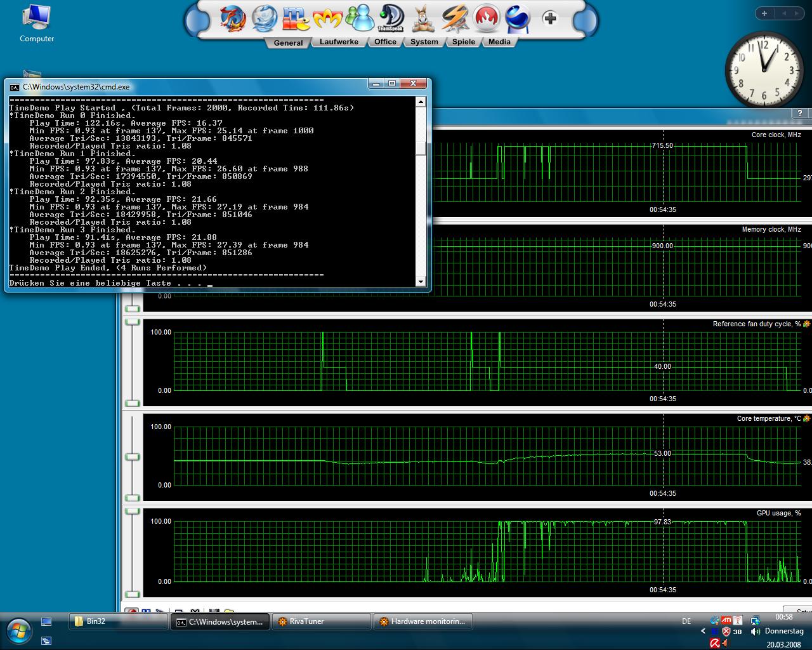Viewport: 812px width, 650px height.
Task: Open the Firefox dock icon
Action: pos(233,18)
